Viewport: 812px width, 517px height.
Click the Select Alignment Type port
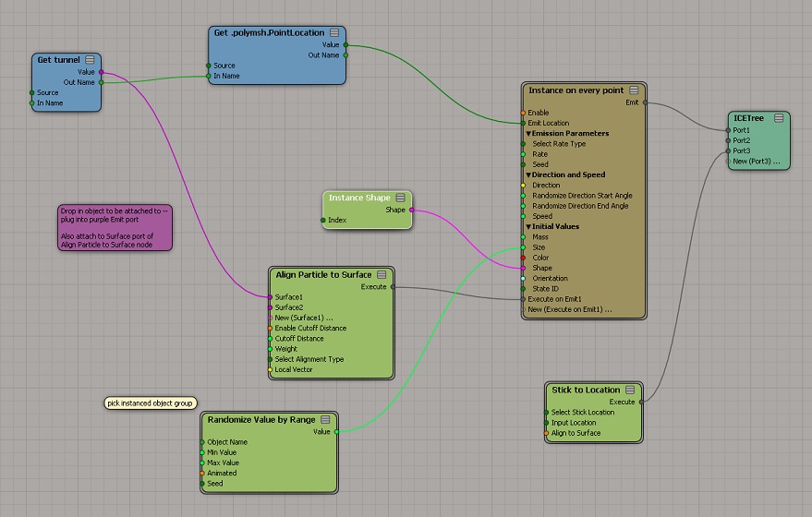coord(270,359)
